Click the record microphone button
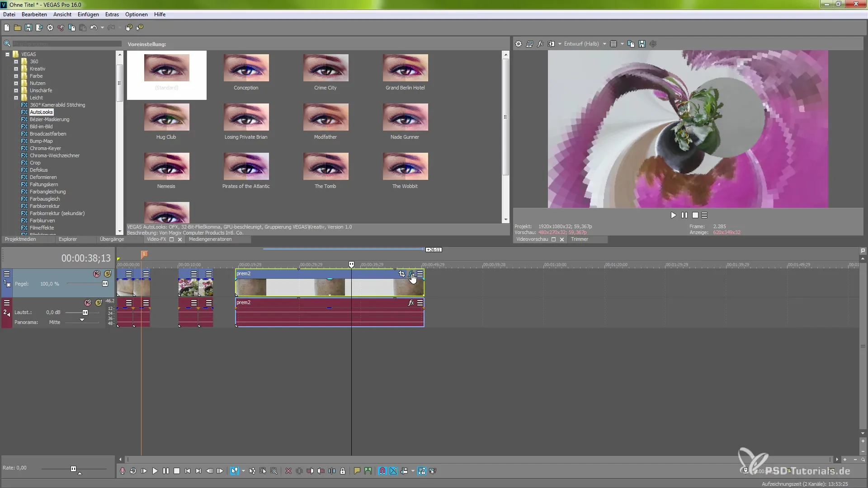The height and width of the screenshot is (488, 868). pos(123,471)
